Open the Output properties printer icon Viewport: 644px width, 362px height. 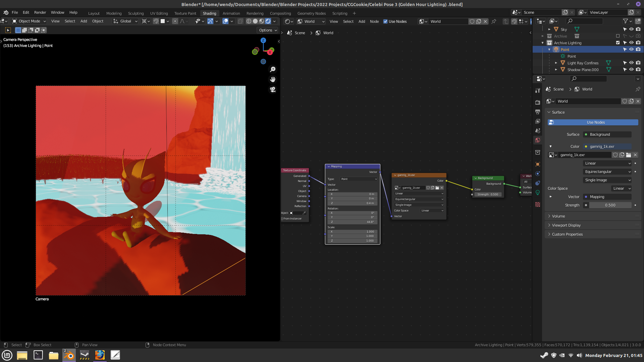pyautogui.click(x=538, y=112)
